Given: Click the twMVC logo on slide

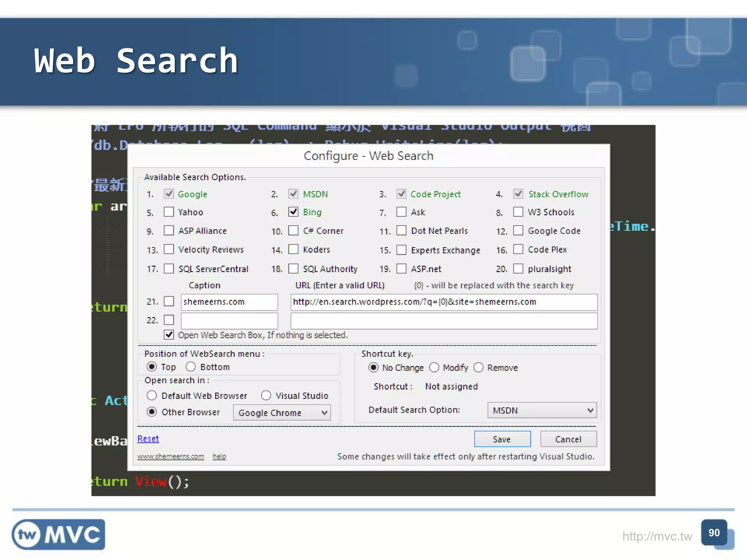Looking at the screenshot, I should [x=58, y=534].
